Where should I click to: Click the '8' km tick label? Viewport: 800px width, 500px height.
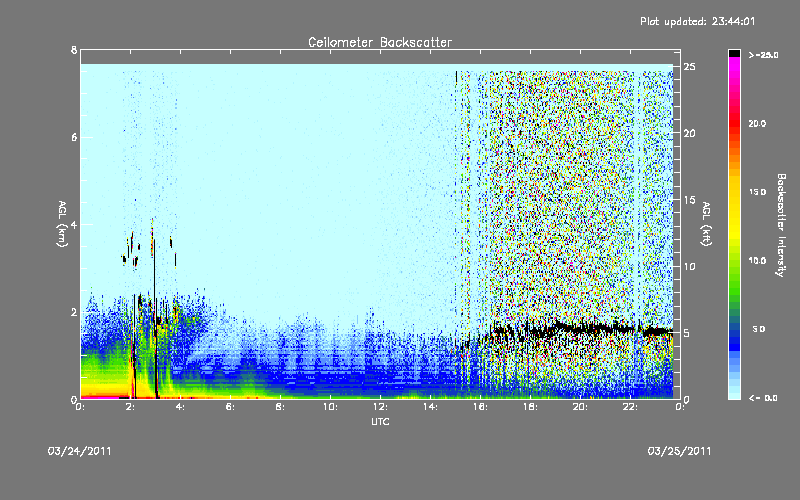[x=74, y=50]
